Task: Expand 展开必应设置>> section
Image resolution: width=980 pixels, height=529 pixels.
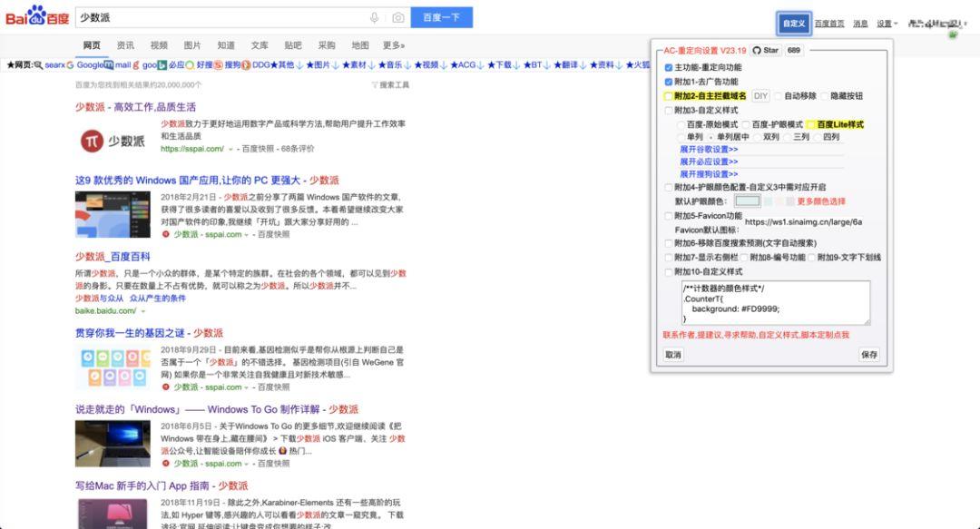Action: pos(709,162)
